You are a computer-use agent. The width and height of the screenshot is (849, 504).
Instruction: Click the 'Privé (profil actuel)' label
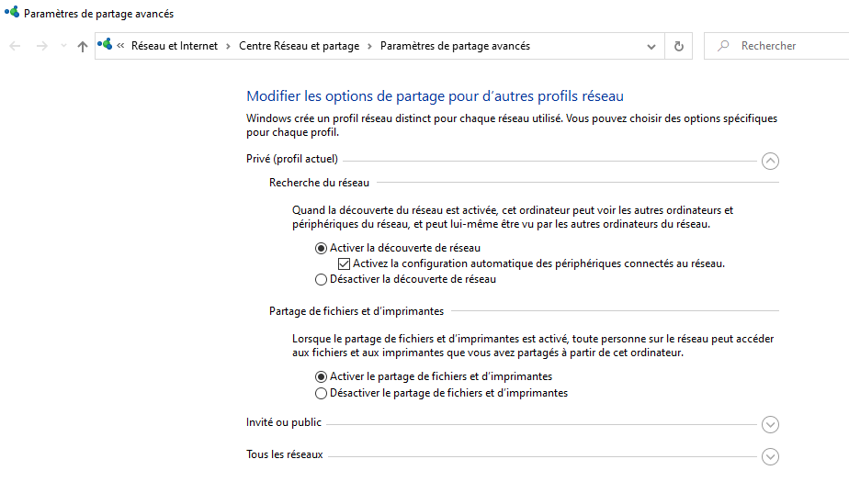coord(292,159)
